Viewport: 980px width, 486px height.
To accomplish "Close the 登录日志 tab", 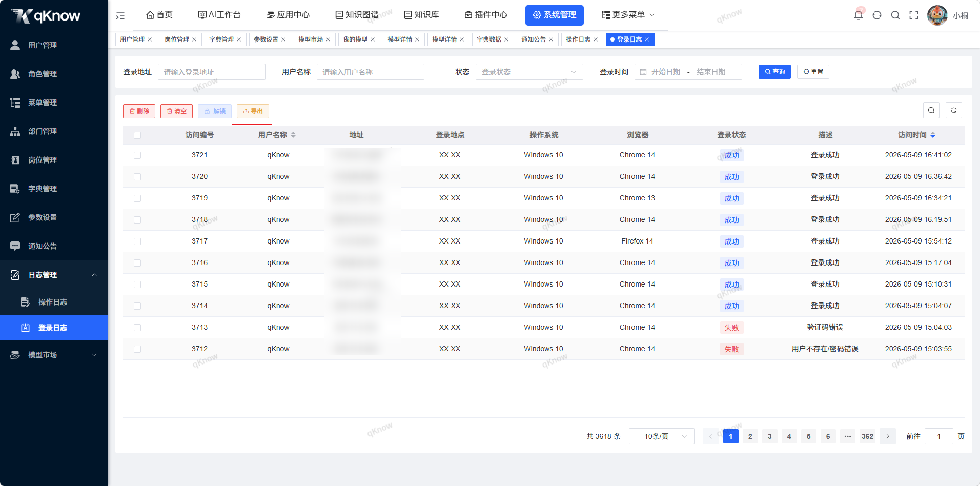I will click(647, 39).
